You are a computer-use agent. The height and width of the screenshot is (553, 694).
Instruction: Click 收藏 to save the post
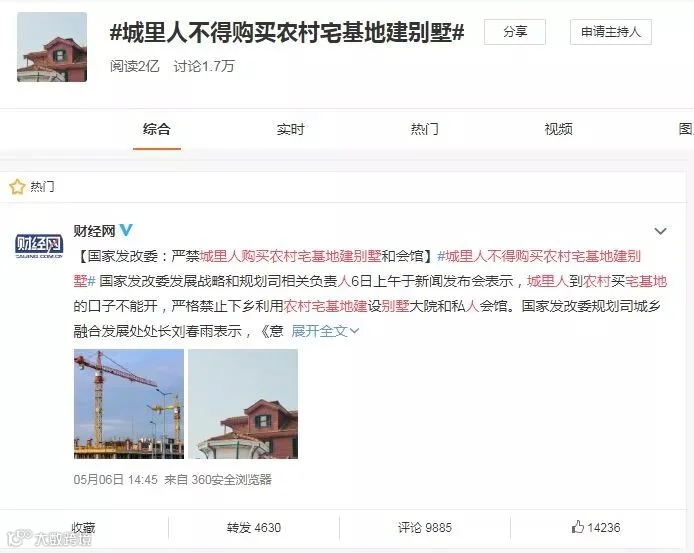click(83, 528)
